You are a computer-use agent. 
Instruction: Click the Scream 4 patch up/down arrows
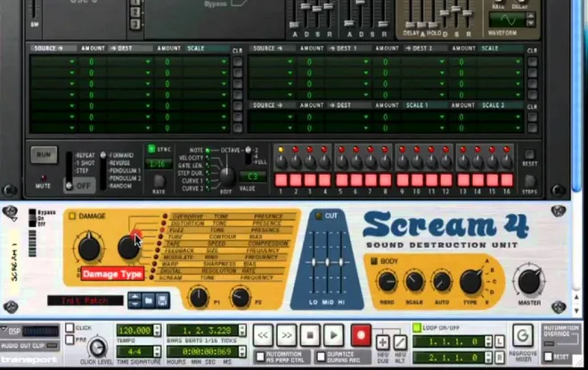tap(135, 300)
